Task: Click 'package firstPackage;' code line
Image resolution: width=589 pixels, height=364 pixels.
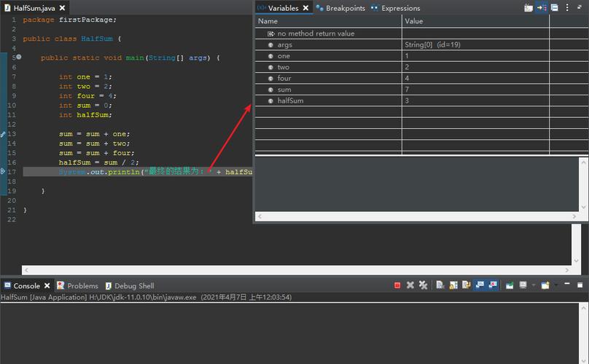Action: click(x=69, y=20)
